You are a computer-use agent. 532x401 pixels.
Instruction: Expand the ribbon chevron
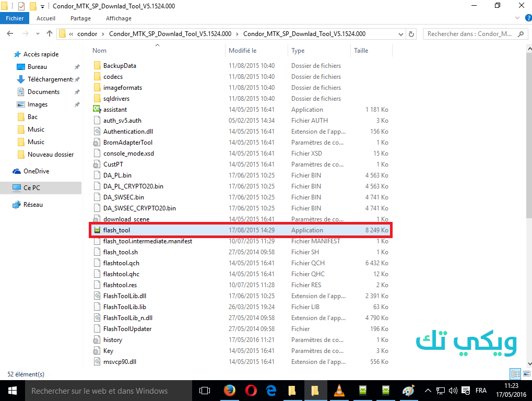[x=517, y=18]
